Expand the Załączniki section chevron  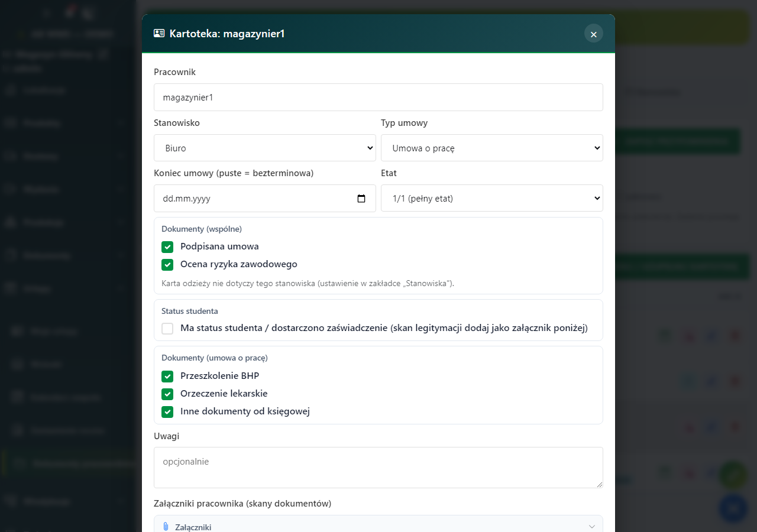click(592, 527)
